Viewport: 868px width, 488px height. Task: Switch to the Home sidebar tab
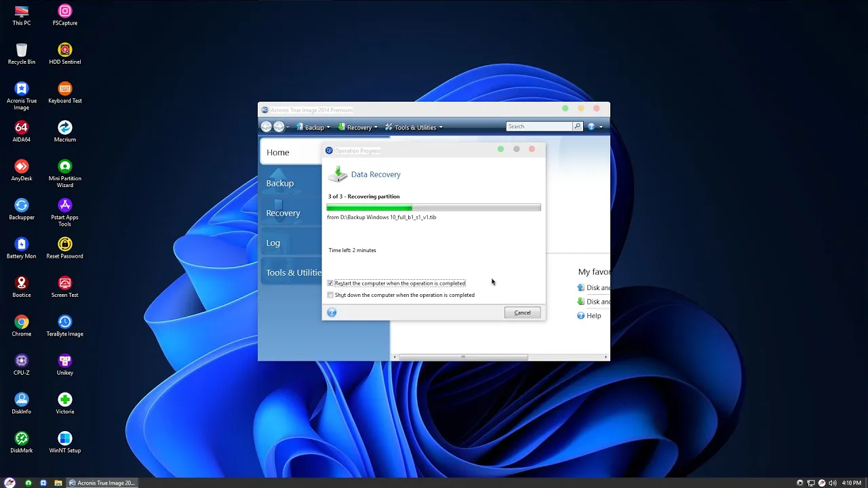point(292,152)
